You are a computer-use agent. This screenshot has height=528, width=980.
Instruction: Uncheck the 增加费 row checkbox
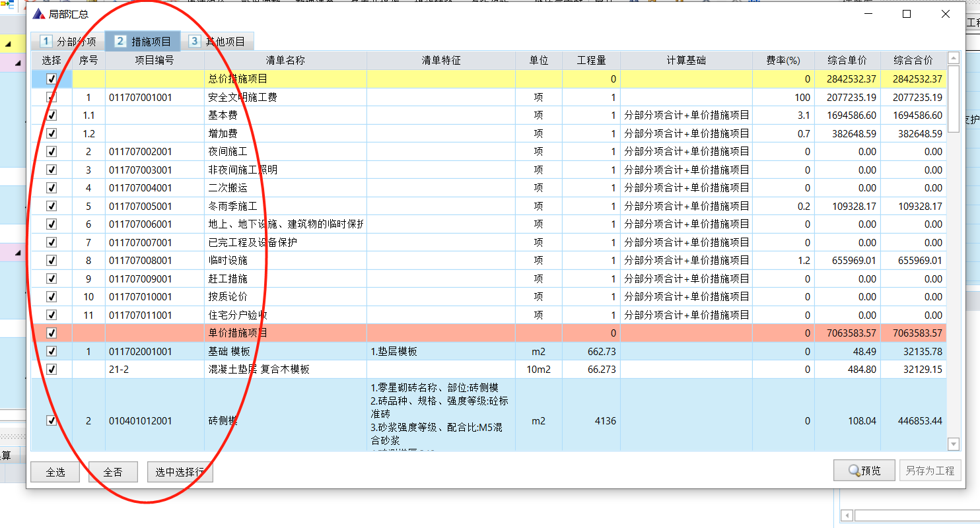[52, 133]
